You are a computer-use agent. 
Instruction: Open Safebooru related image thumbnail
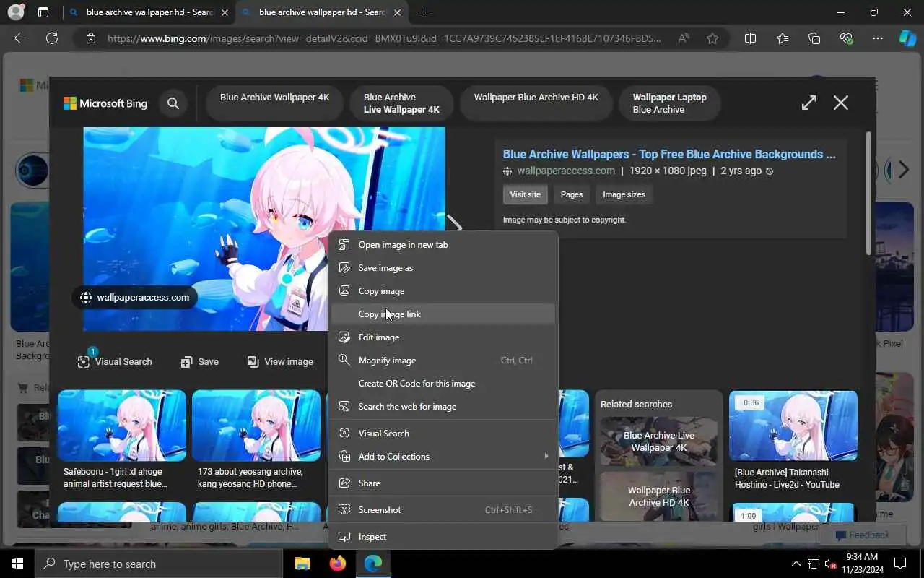tap(122, 426)
